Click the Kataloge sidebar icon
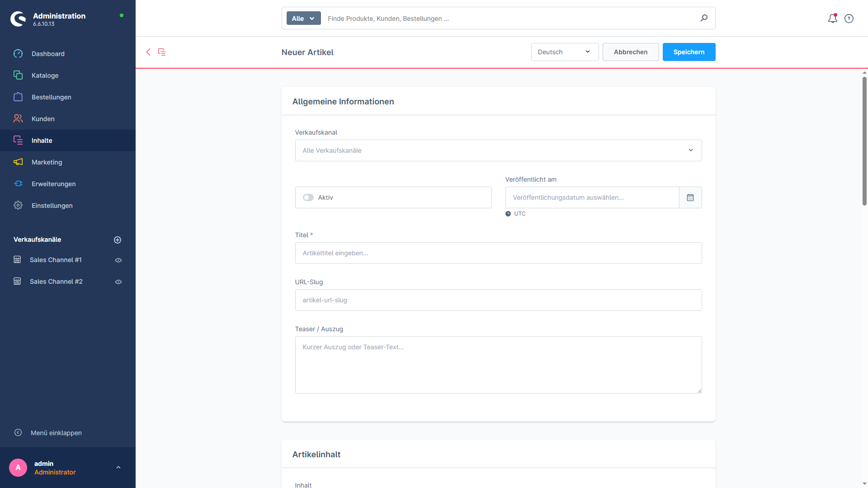This screenshot has height=488, width=868. [x=18, y=75]
